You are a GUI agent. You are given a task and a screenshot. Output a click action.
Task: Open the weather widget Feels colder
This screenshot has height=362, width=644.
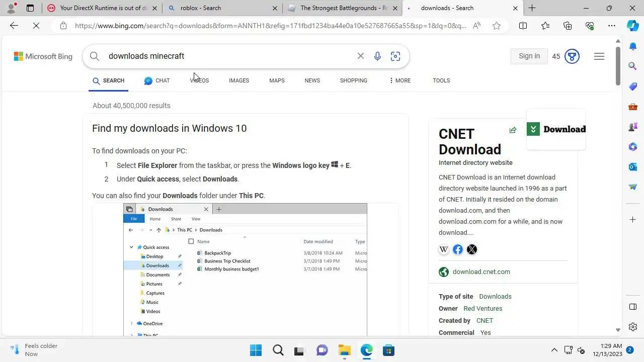click(x=34, y=350)
